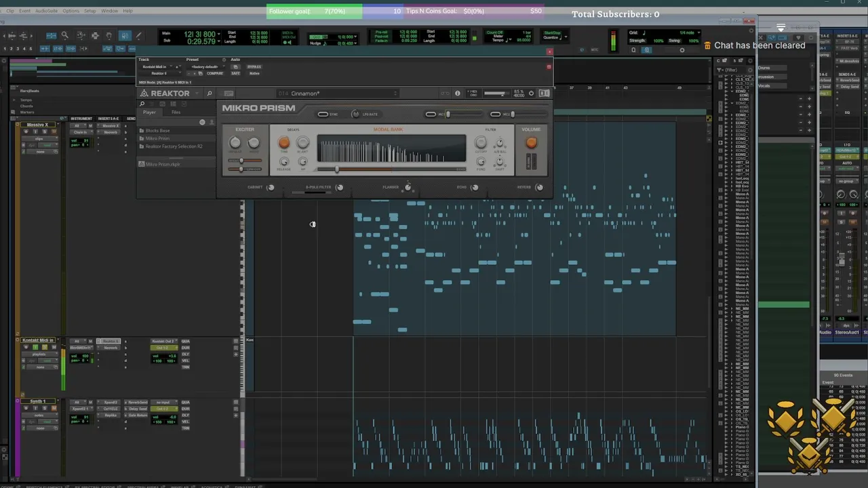Toggle the MC2 switch

coord(496,114)
